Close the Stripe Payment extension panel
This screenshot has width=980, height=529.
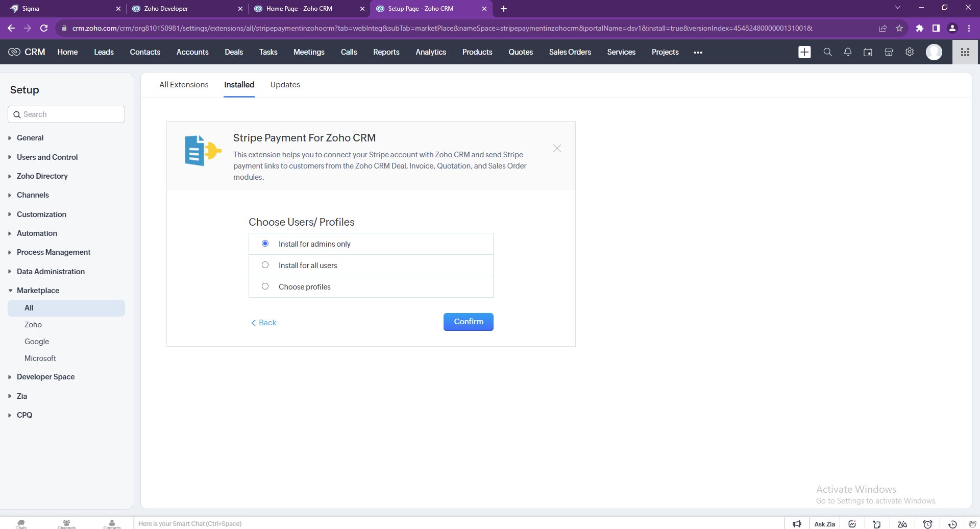(557, 149)
